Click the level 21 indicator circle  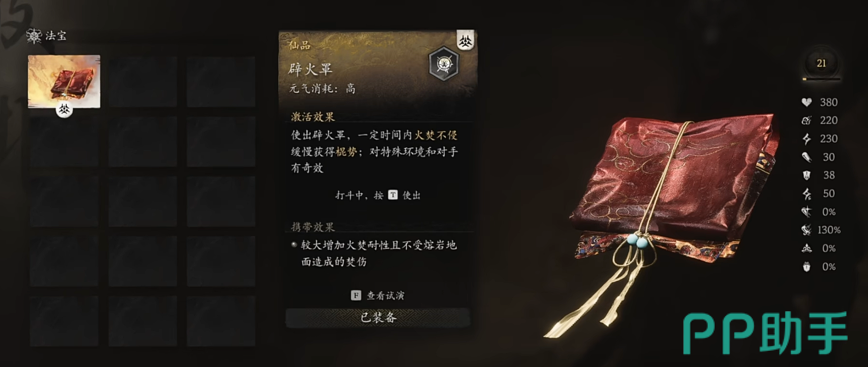pos(821,63)
